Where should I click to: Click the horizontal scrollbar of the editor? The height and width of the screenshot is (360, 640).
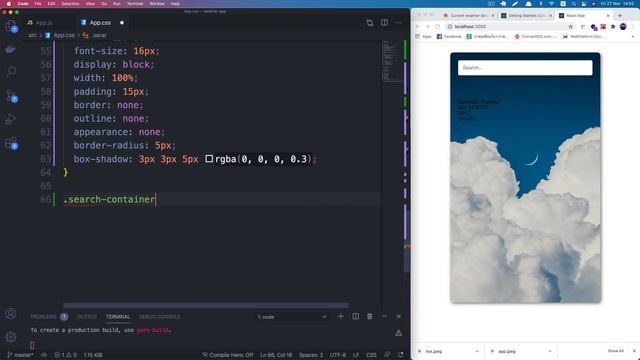tap(206, 305)
